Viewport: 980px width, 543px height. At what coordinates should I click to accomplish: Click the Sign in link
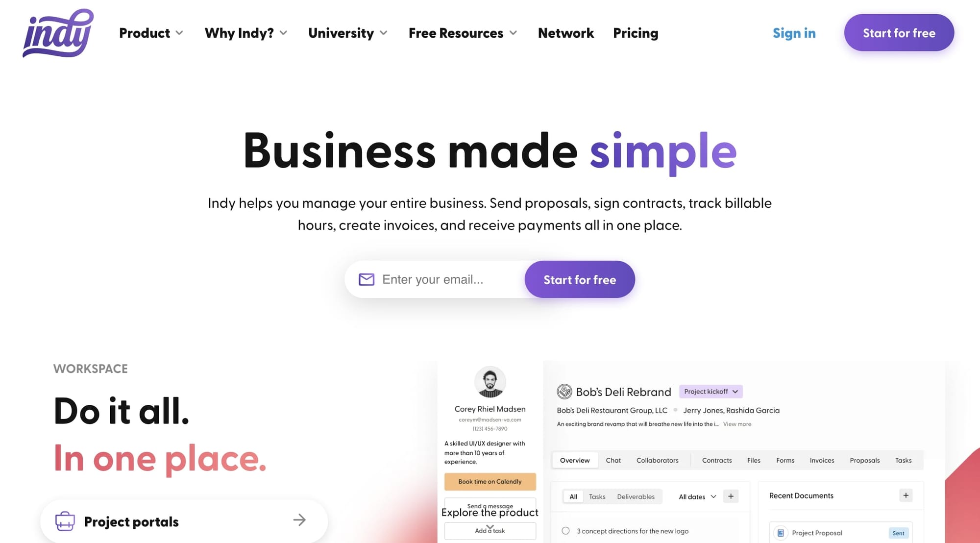coord(793,32)
